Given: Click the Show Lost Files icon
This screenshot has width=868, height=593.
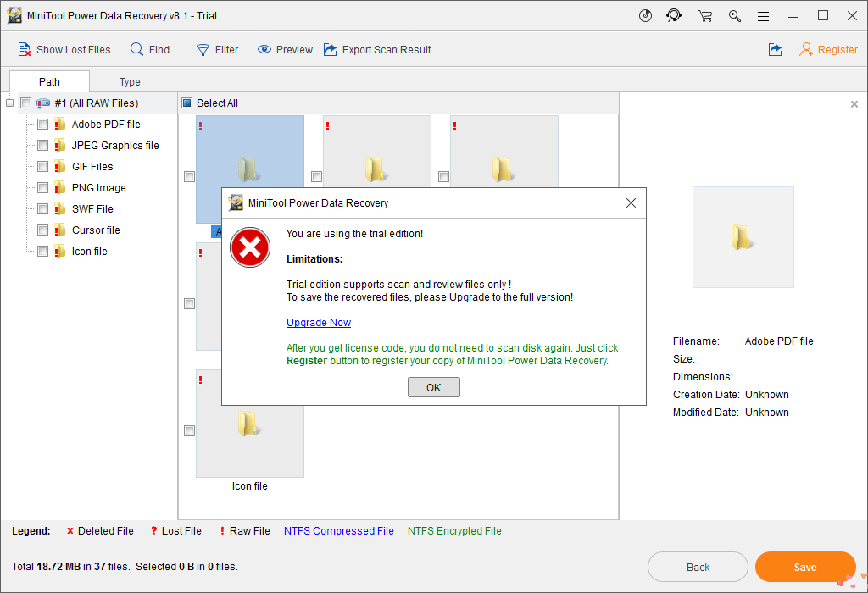Looking at the screenshot, I should pyautogui.click(x=24, y=50).
